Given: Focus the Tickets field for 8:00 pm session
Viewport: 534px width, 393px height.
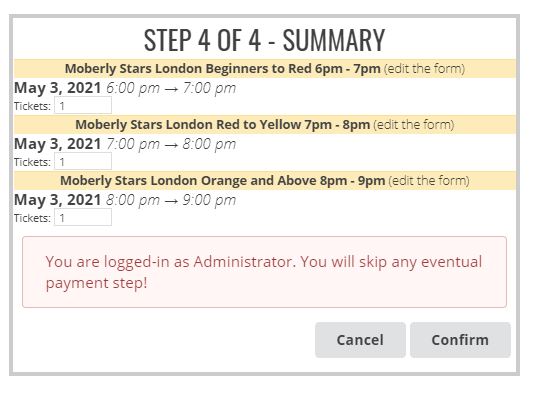Looking at the screenshot, I should pyautogui.click(x=83, y=218).
